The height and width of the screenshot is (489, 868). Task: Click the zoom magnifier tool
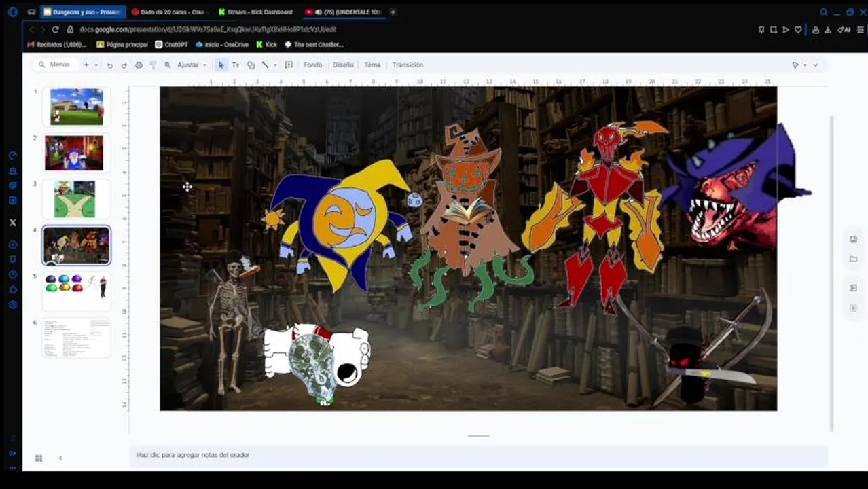[x=167, y=65]
